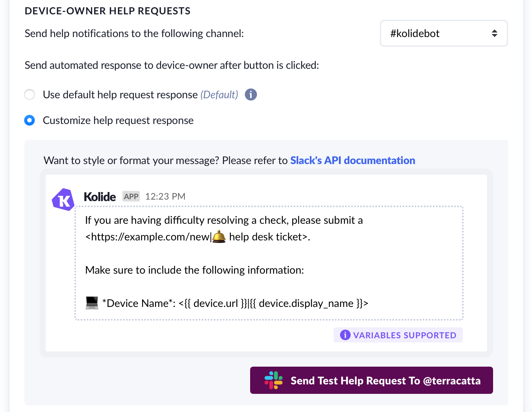Select Use default help request response
Viewport: 532px width, 412px height.
click(29, 94)
